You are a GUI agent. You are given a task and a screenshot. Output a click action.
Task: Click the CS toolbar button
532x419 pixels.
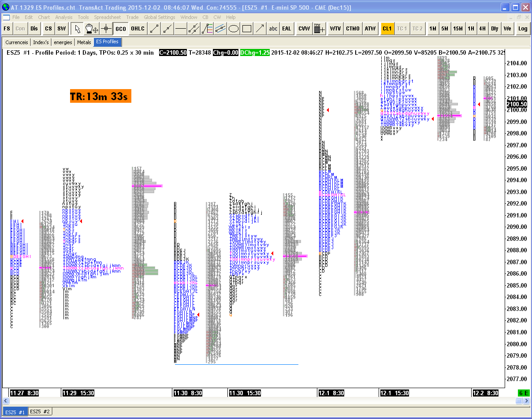(x=48, y=29)
